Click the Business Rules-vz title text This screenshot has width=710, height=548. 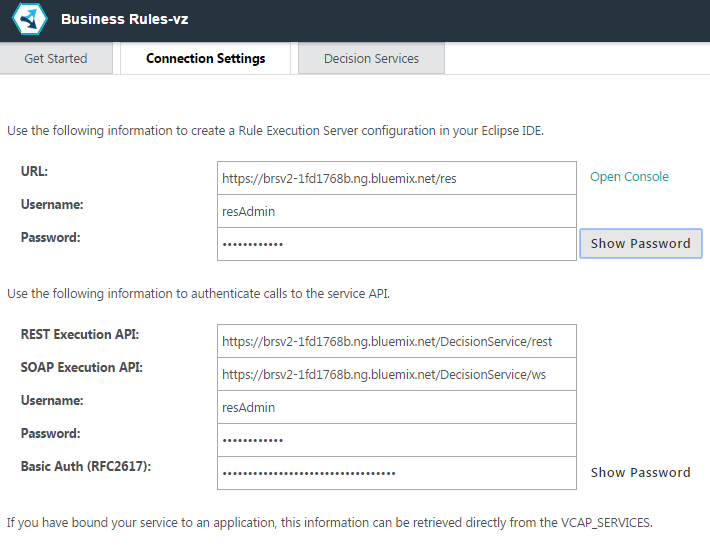click(x=125, y=19)
